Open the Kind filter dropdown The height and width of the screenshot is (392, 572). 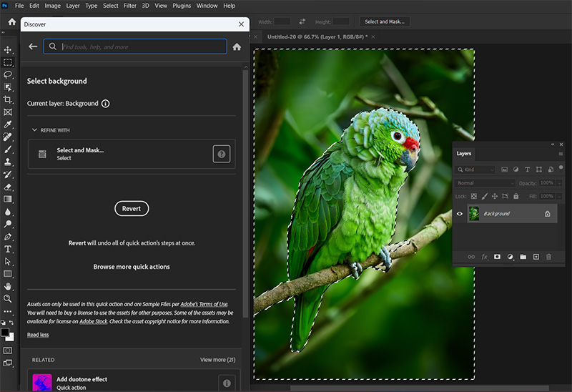coord(476,170)
